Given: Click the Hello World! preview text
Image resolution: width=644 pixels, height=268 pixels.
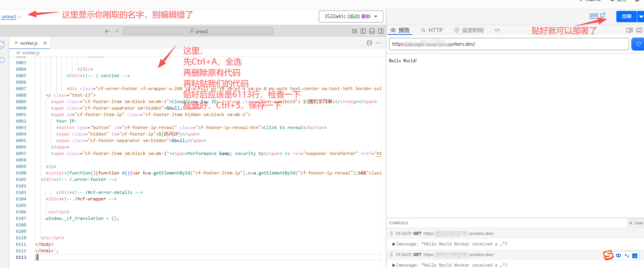Looking at the screenshot, I should 403,61.
